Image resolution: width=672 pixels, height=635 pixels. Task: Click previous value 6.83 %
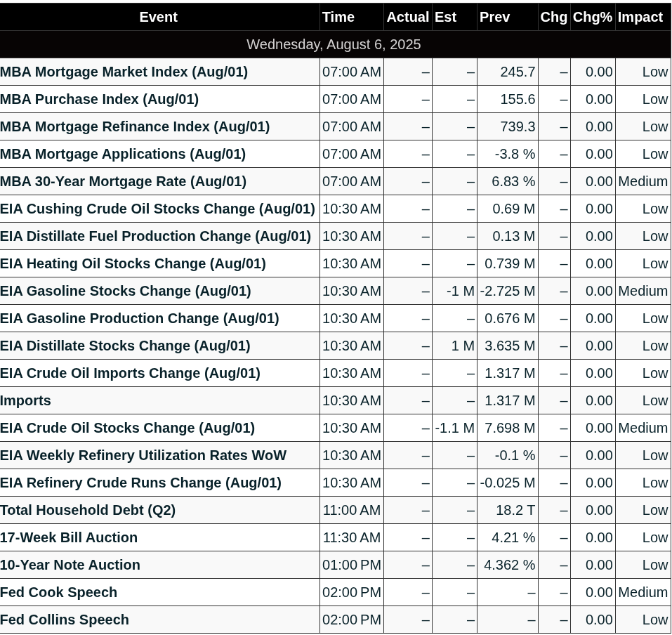(x=513, y=182)
